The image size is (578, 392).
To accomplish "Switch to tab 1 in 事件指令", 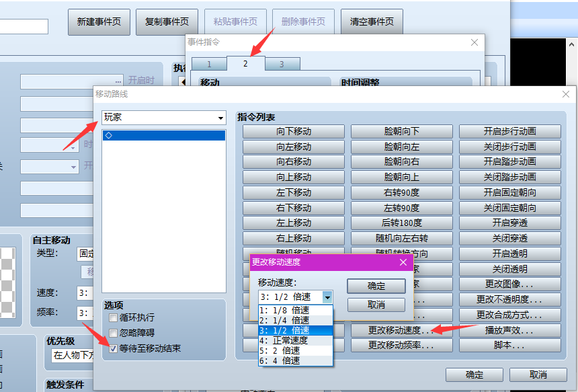I will click(x=209, y=64).
